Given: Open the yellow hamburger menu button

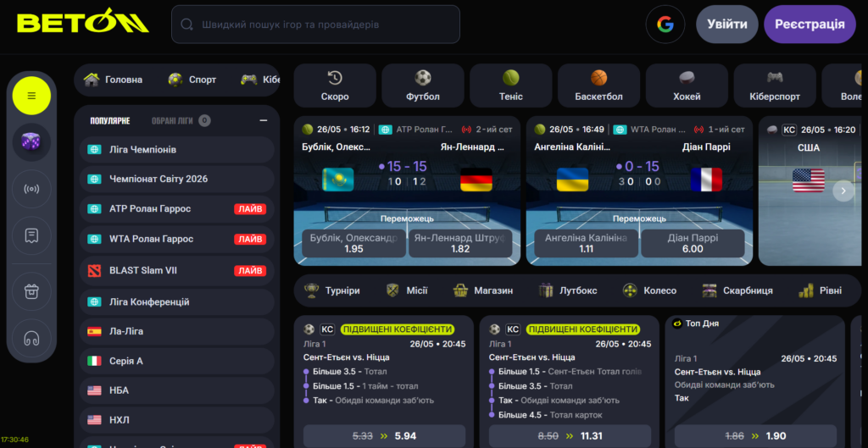Looking at the screenshot, I should (x=31, y=96).
